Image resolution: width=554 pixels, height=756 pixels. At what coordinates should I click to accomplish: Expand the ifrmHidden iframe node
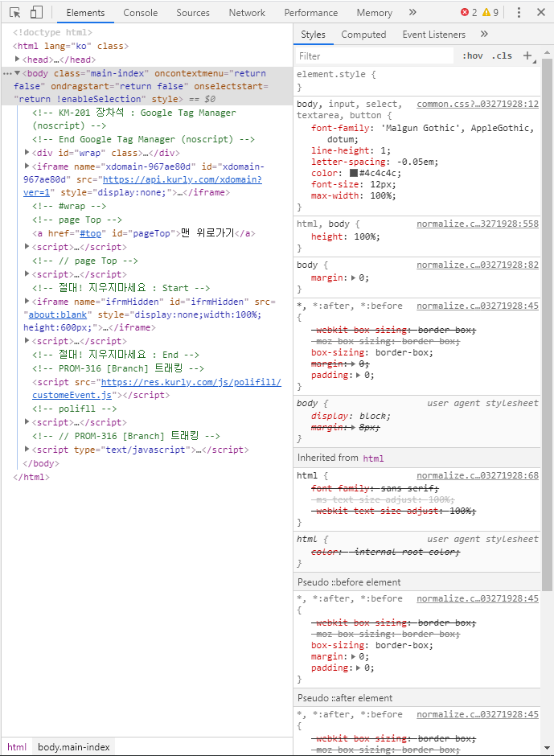click(27, 301)
